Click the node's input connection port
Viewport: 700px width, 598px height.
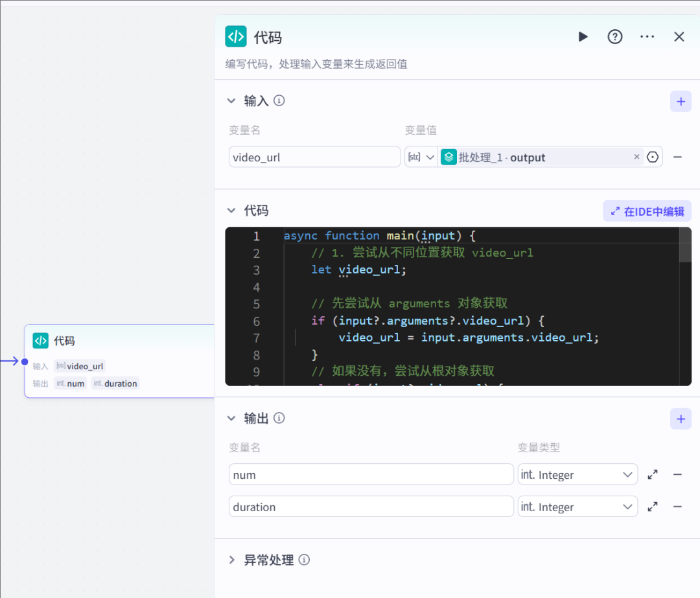25,362
